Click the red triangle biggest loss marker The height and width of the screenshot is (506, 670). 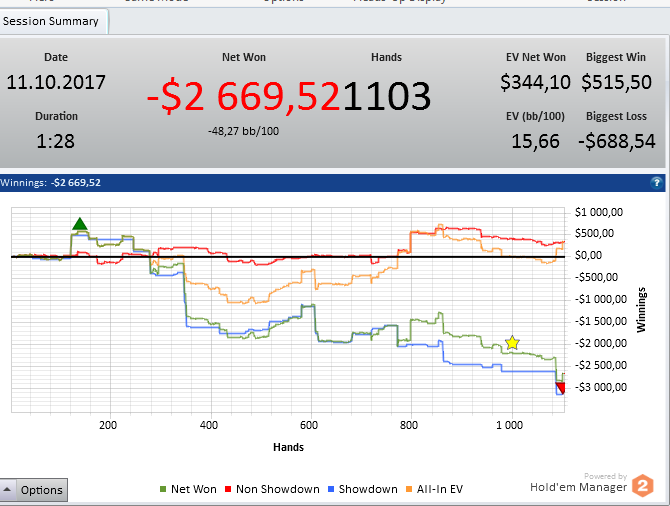[x=560, y=388]
